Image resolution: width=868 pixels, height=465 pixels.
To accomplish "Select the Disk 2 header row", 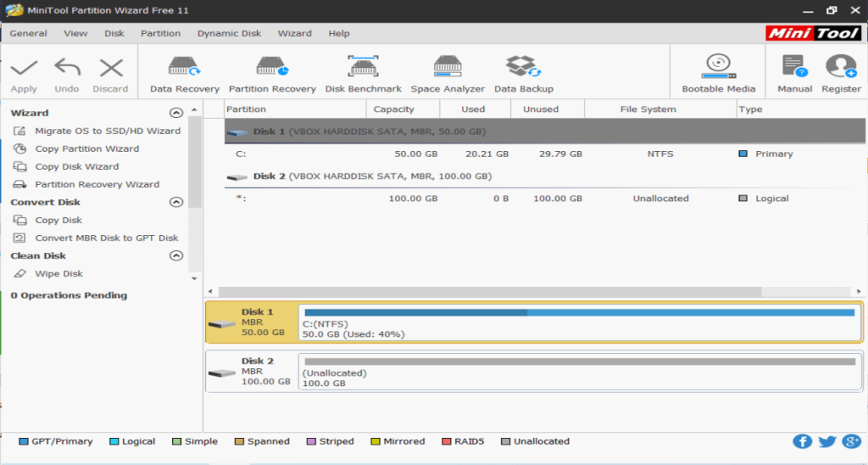I will [x=545, y=176].
